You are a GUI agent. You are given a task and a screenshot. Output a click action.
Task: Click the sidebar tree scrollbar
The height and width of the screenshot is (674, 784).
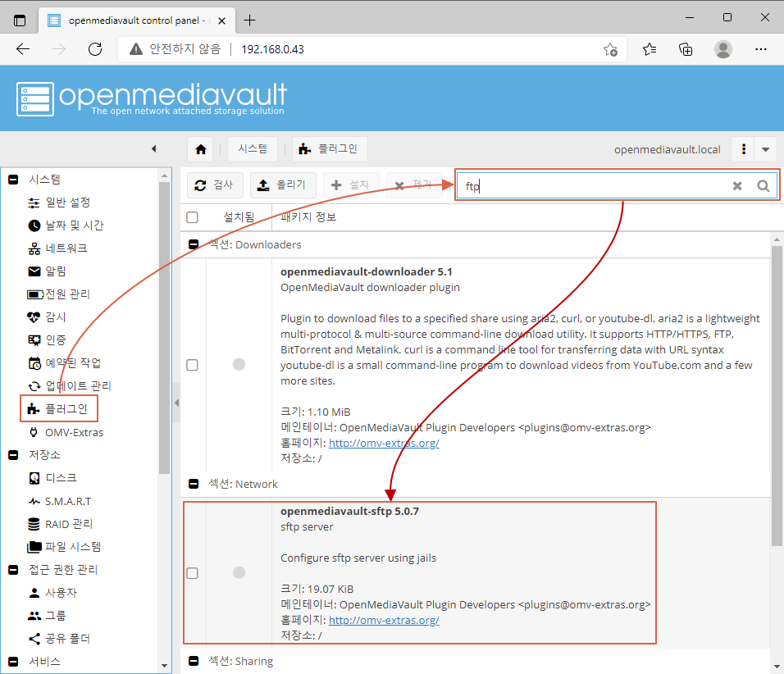point(165,327)
